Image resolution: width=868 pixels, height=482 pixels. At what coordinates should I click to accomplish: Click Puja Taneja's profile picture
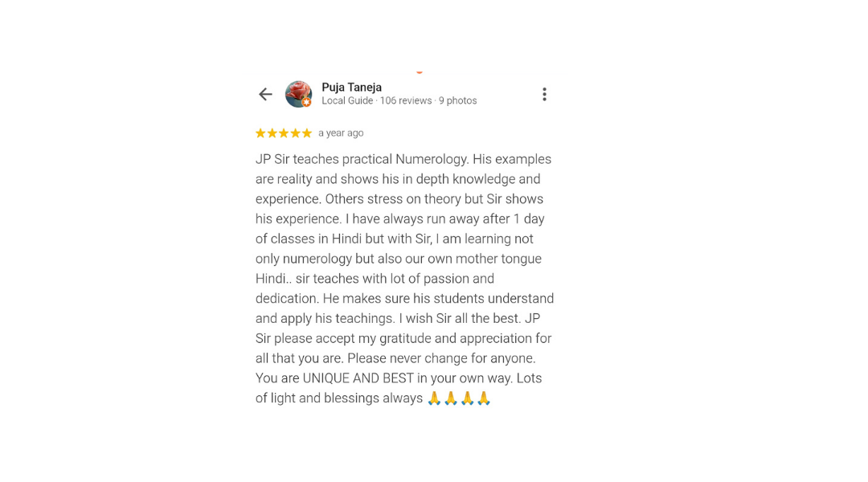pyautogui.click(x=297, y=93)
